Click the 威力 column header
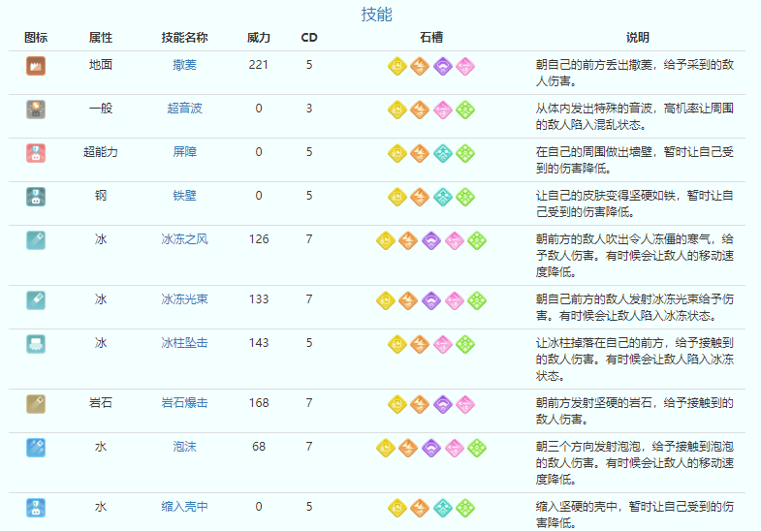Screen dimensions: 761x532 coord(259,38)
